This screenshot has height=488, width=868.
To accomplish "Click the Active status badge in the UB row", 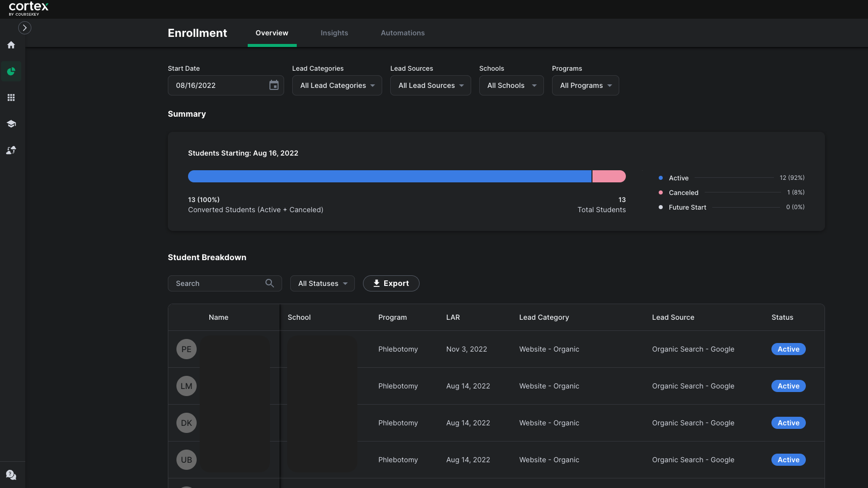I will pos(788,460).
